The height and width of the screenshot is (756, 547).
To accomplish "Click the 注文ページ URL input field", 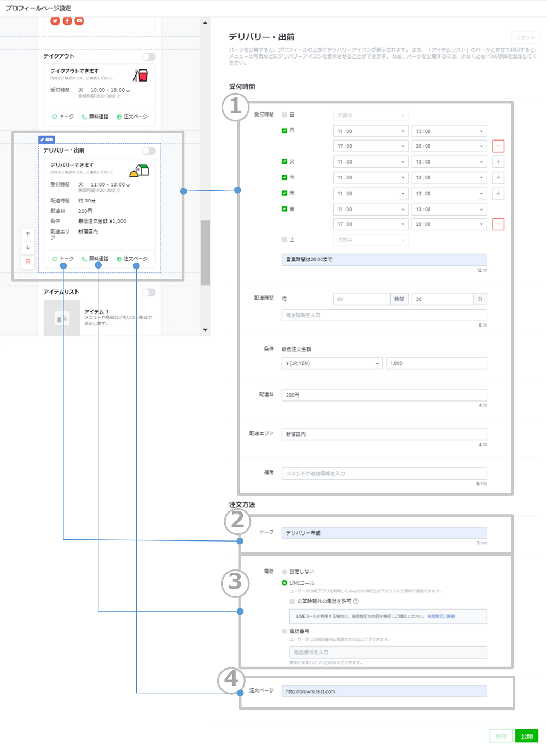I will pos(384,691).
